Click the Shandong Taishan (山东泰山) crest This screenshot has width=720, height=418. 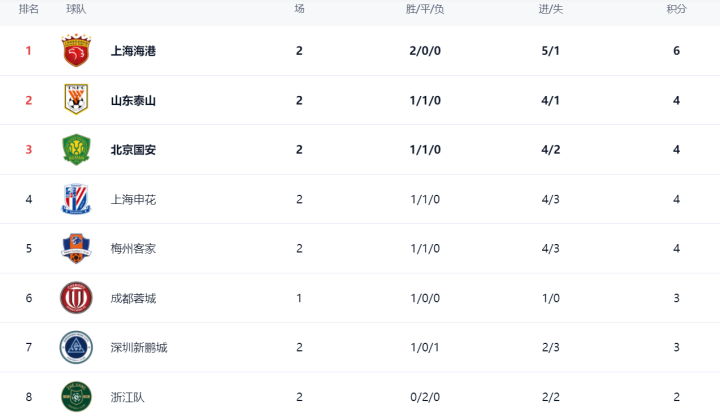[x=76, y=100]
